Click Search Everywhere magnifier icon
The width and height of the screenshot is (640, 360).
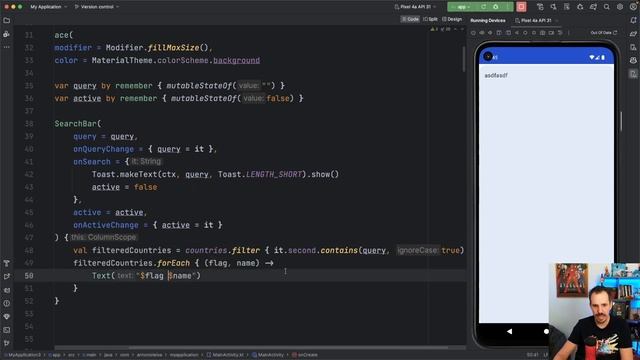coord(607,7)
